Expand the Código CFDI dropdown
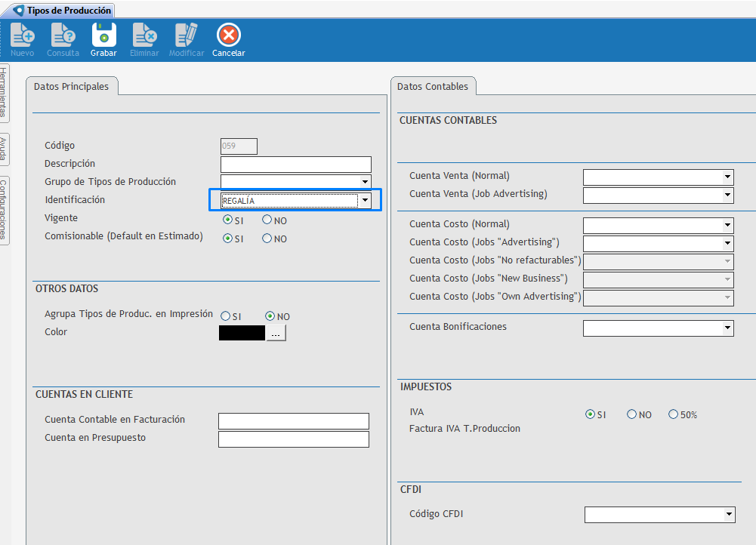The image size is (756, 545). [729, 515]
